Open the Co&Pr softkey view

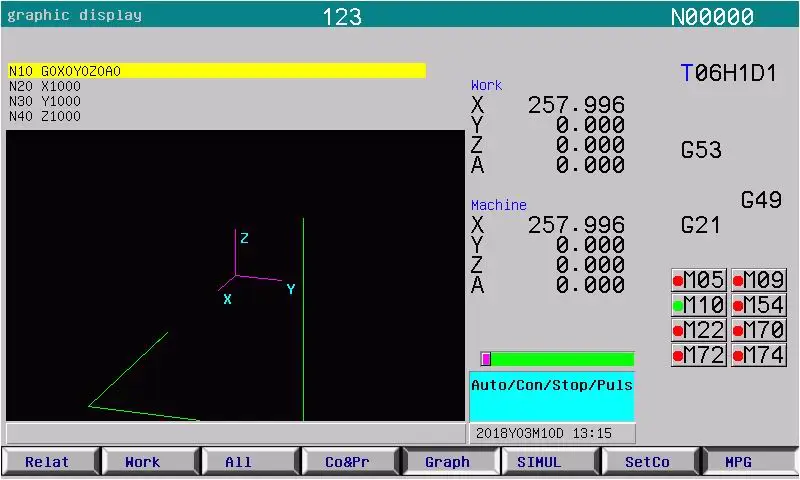click(x=349, y=462)
